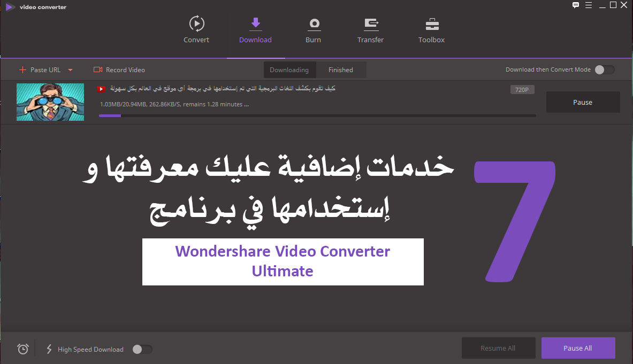Toggle Download then Convert Mode switch
The image size is (633, 364).
click(x=604, y=69)
